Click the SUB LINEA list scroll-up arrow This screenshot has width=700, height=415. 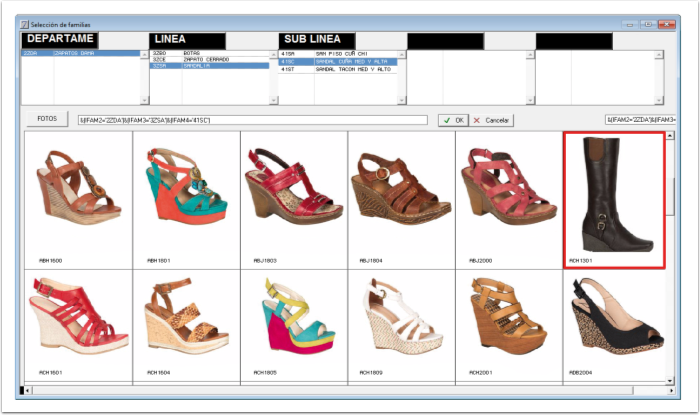(402, 54)
